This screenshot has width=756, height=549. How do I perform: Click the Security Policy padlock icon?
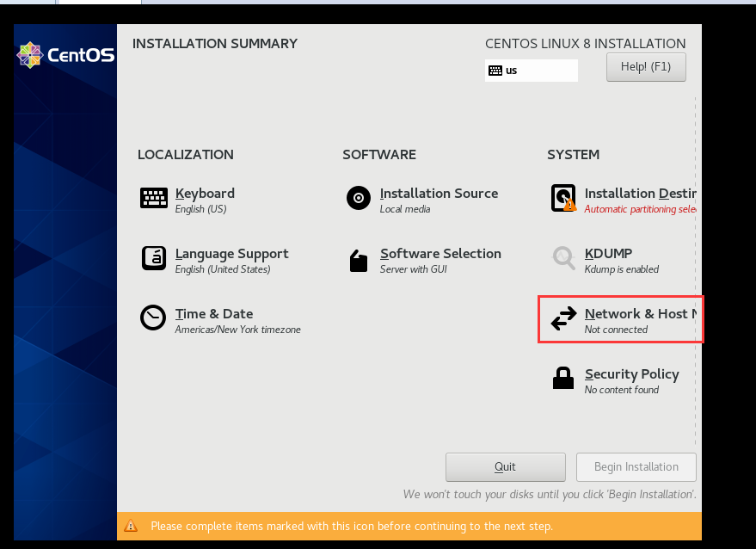pyautogui.click(x=563, y=378)
